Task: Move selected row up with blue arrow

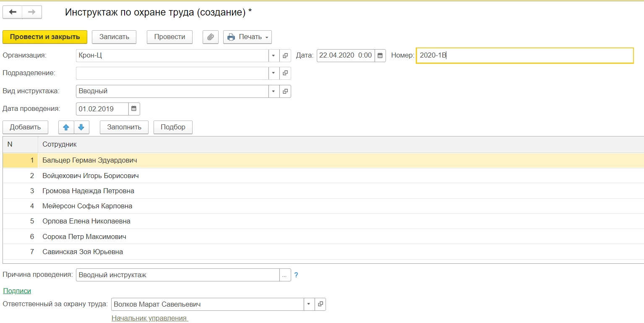Action: (x=66, y=127)
